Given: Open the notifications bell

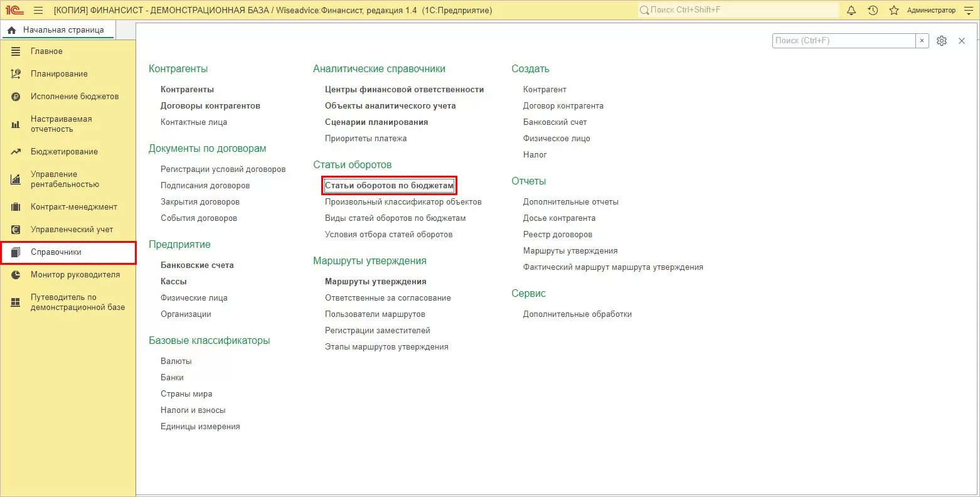Looking at the screenshot, I should click(851, 10).
